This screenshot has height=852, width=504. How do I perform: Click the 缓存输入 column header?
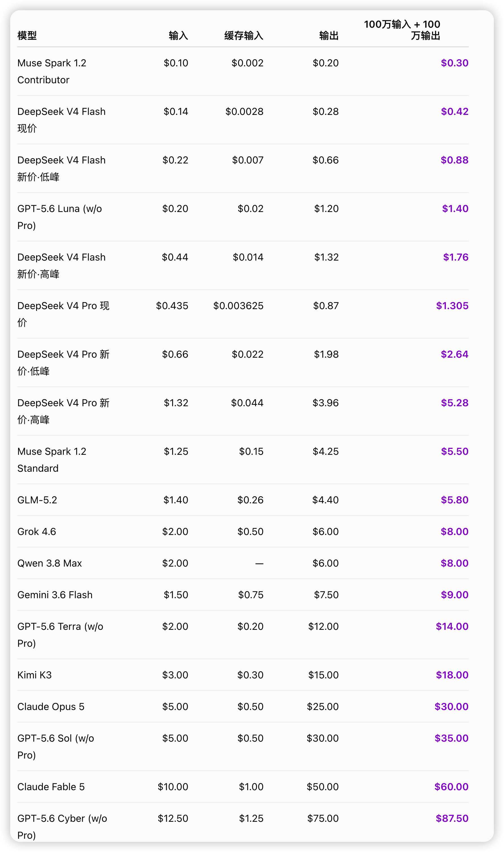(x=244, y=35)
